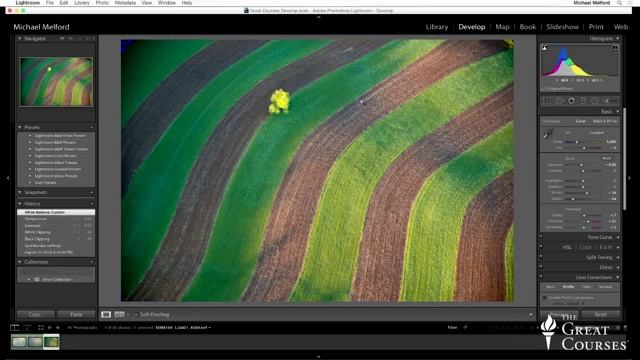The width and height of the screenshot is (640, 360).
Task: Open the Metadata menu in menu bar
Action: (125, 3)
